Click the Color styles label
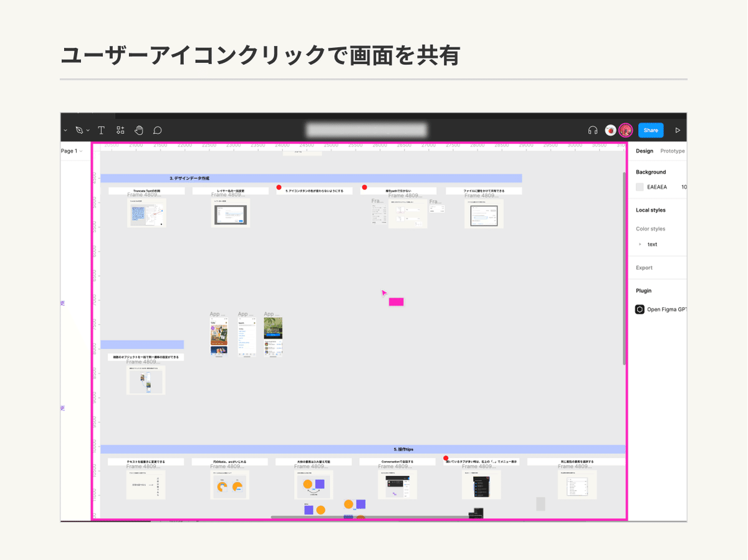This screenshot has height=560, width=748. pyautogui.click(x=651, y=229)
